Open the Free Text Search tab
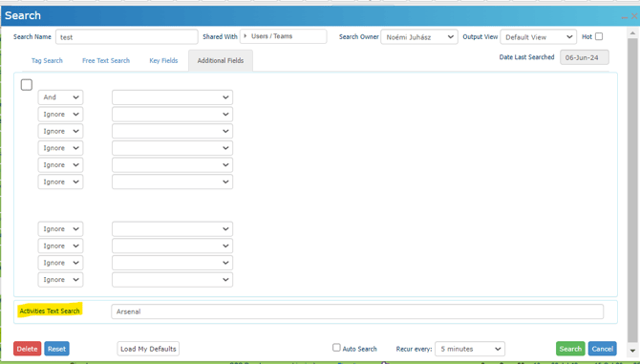Image resolution: width=640 pixels, height=364 pixels. [106, 60]
